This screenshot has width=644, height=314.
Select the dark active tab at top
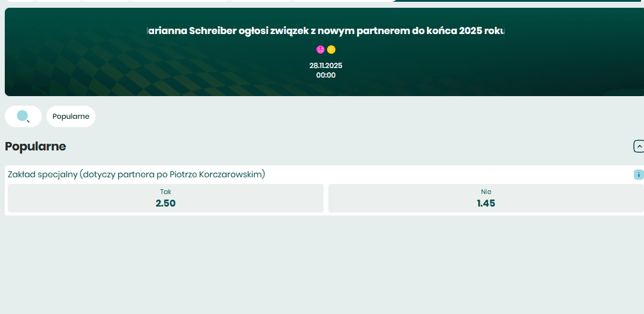(x=518, y=1)
